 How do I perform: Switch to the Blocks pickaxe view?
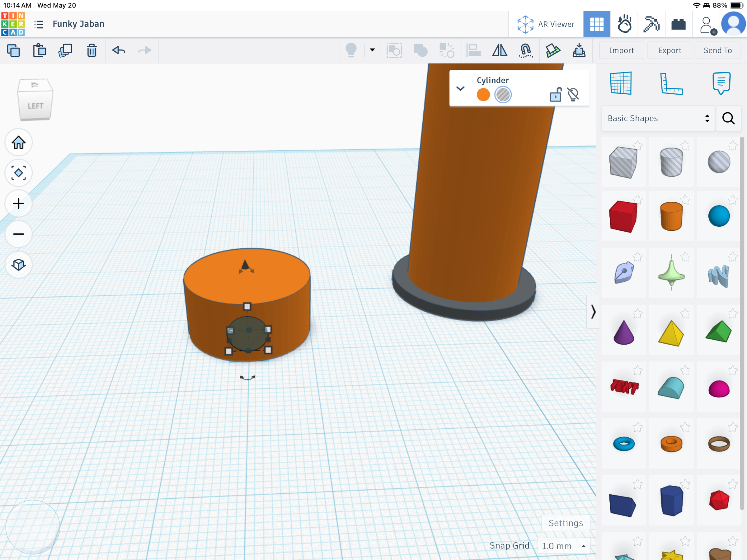[x=651, y=24]
